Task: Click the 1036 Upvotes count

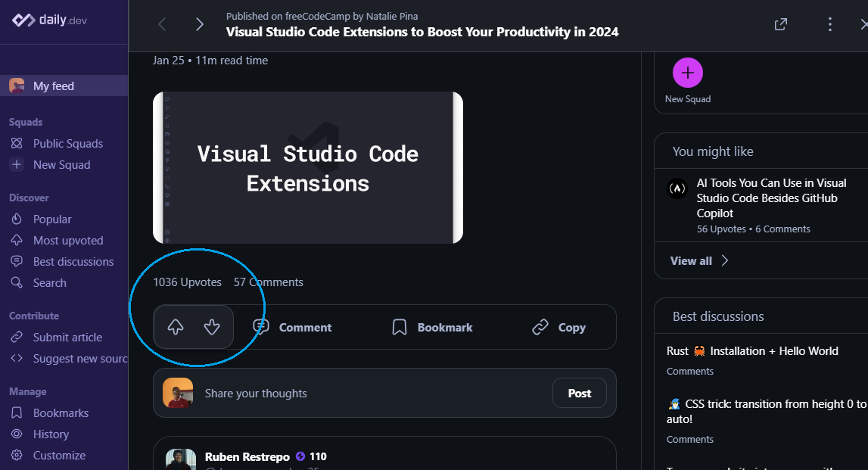Action: (187, 282)
